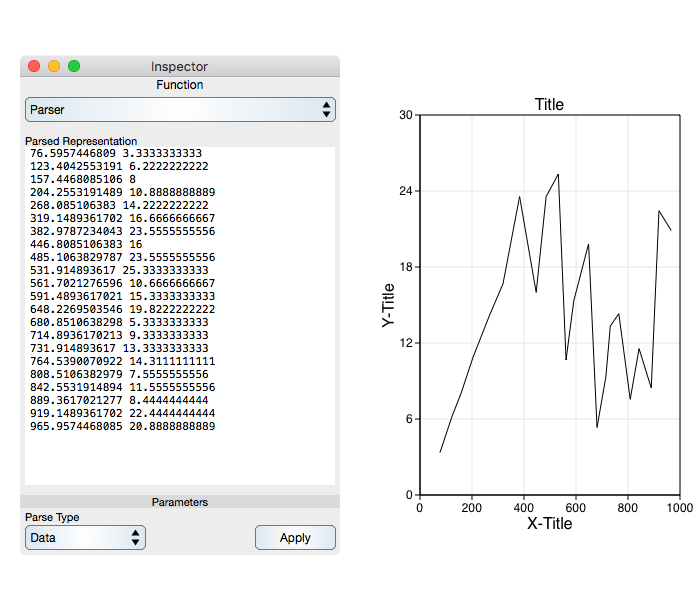This screenshot has width=700, height=600.
Task: Zoom the Inspector window with green button
Action: [74, 66]
